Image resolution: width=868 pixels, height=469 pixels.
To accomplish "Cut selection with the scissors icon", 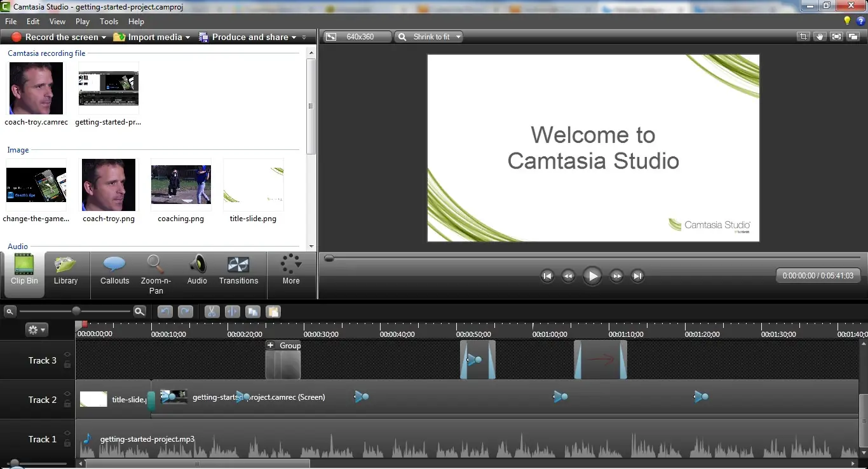I will [x=212, y=311].
